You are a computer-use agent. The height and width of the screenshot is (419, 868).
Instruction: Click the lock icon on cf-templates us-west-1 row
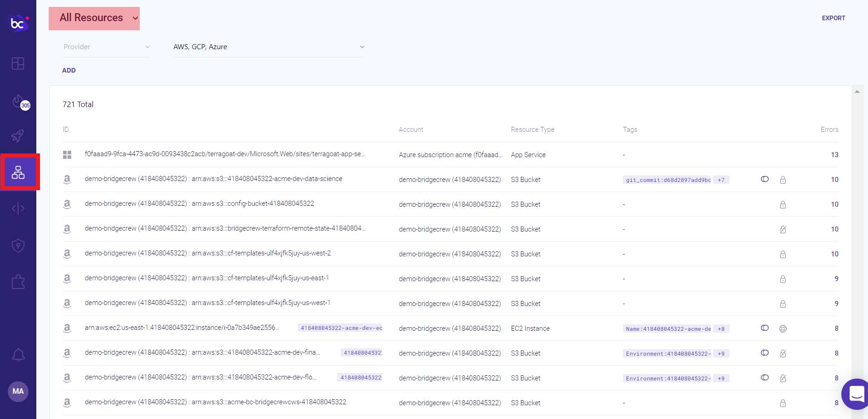click(783, 304)
